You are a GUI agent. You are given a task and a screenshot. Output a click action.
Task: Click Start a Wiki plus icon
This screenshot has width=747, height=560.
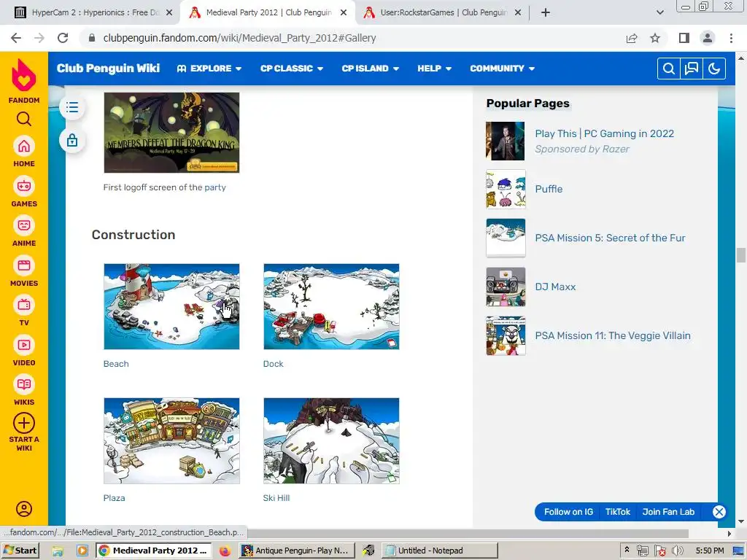point(24,424)
